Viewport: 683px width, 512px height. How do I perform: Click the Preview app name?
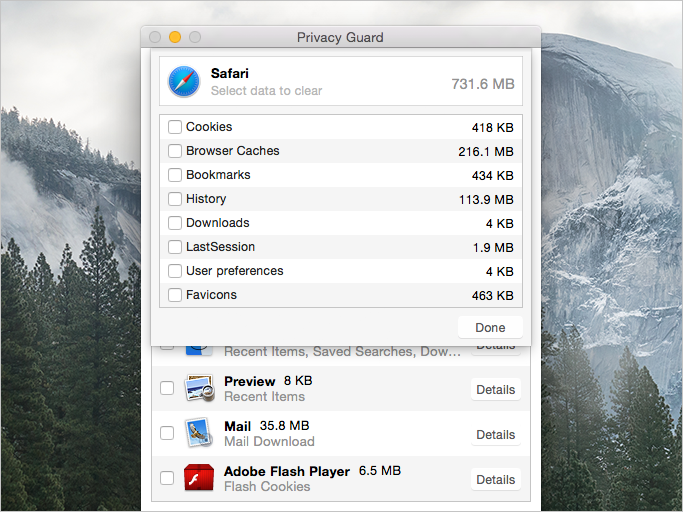(250, 381)
